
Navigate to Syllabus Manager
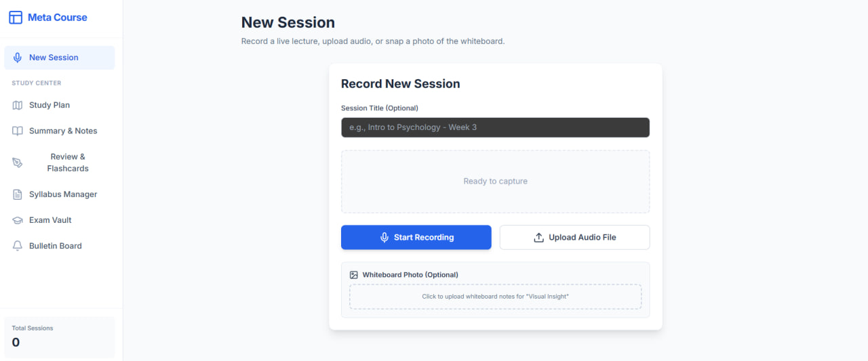coord(63,194)
